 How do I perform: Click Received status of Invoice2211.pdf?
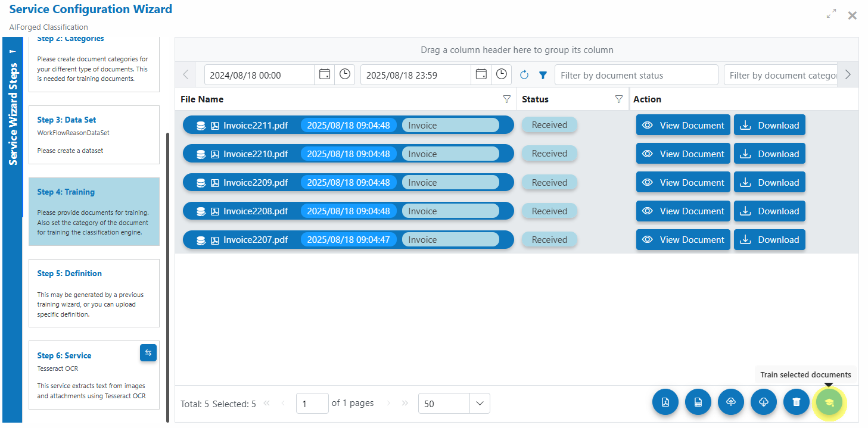pyautogui.click(x=549, y=125)
